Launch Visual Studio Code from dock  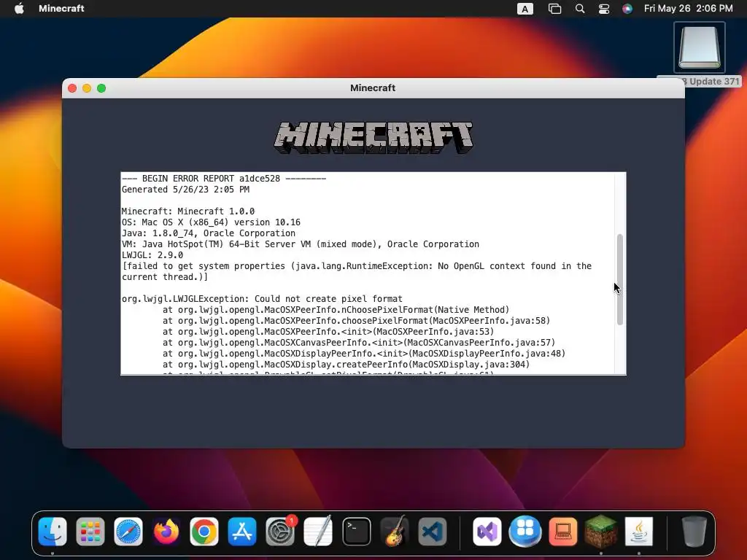(x=432, y=532)
